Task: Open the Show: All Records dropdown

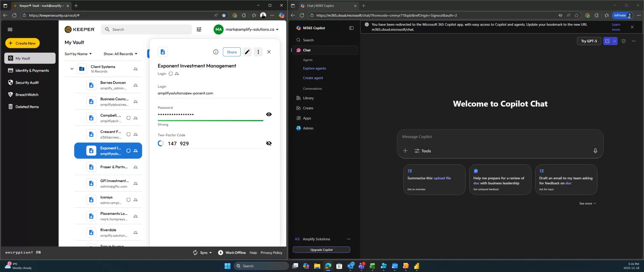Action: 120,54
